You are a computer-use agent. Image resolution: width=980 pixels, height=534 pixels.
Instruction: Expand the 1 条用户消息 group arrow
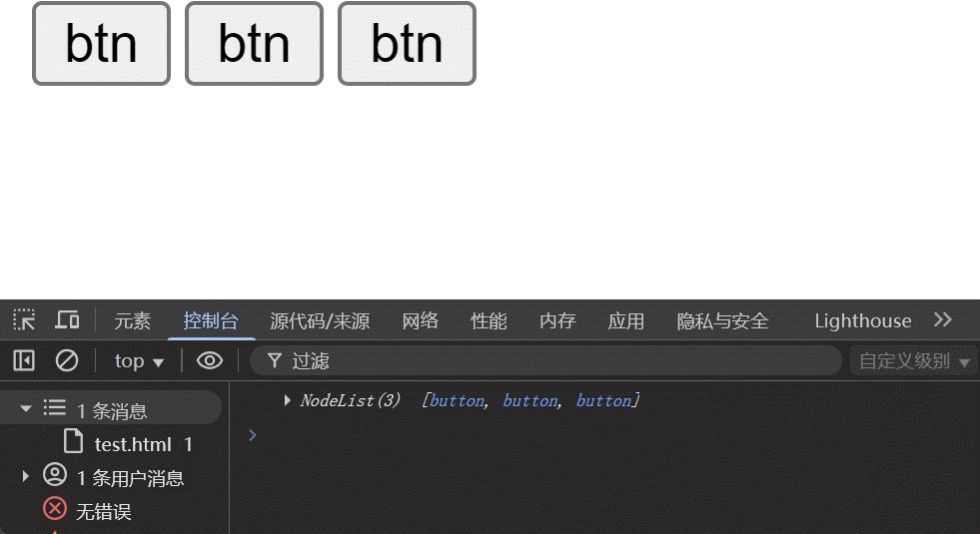point(25,476)
